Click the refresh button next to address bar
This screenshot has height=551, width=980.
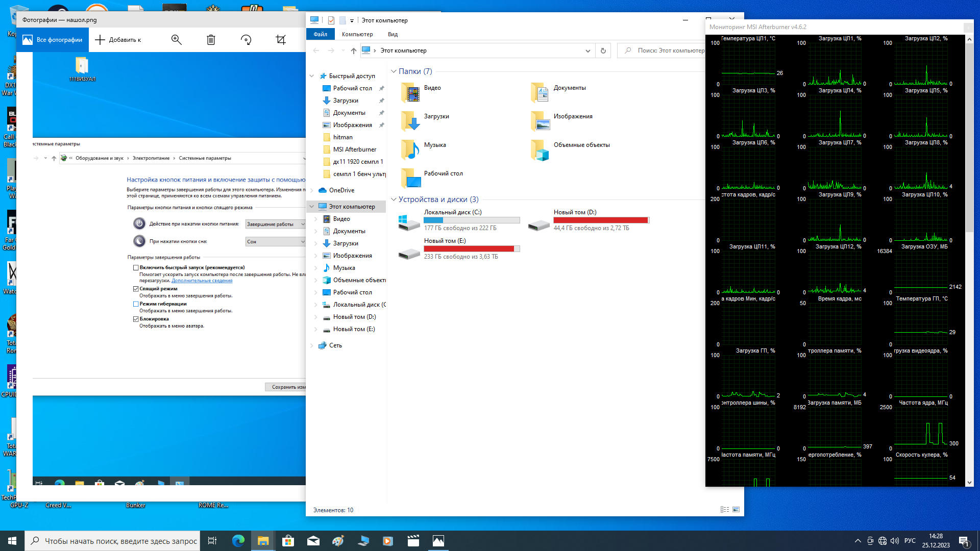click(x=603, y=51)
